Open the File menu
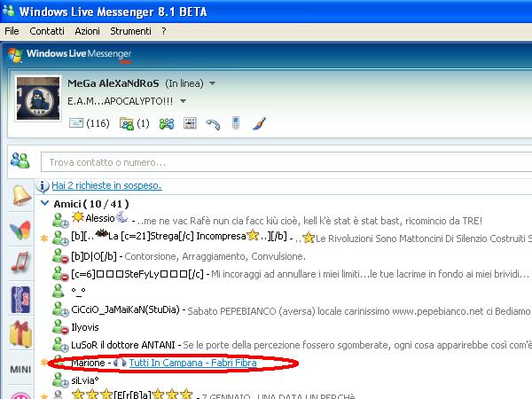This screenshot has height=399, width=532. point(12,31)
